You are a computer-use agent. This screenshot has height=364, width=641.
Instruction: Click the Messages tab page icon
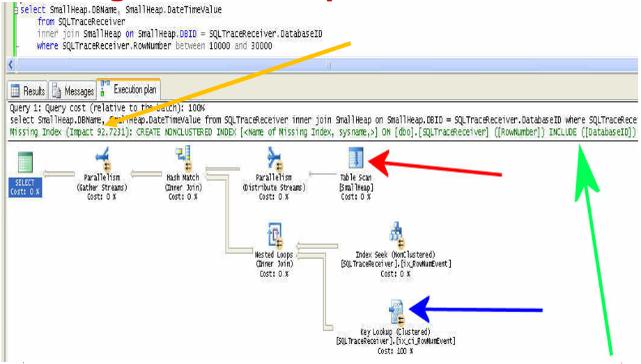(x=56, y=91)
